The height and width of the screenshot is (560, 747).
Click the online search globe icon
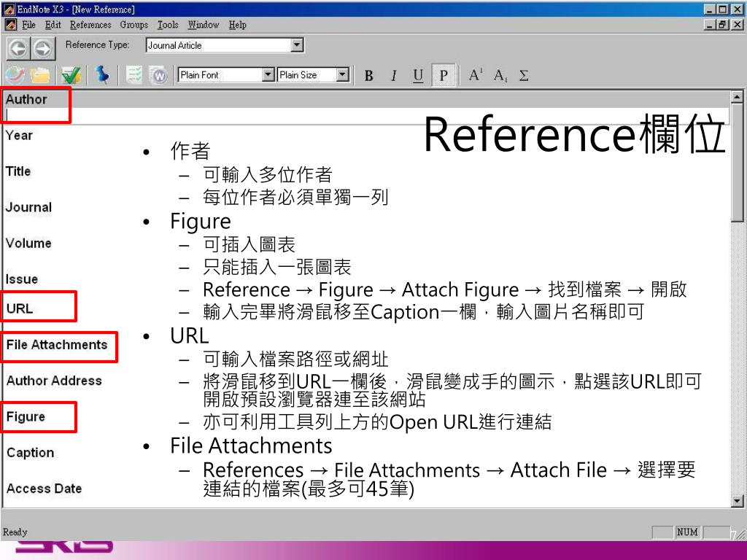15,75
